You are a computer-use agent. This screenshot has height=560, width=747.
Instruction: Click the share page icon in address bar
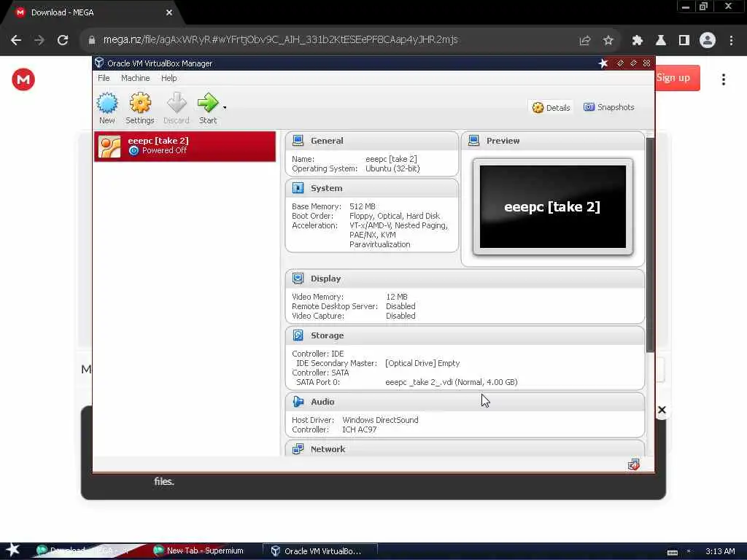pyautogui.click(x=585, y=41)
